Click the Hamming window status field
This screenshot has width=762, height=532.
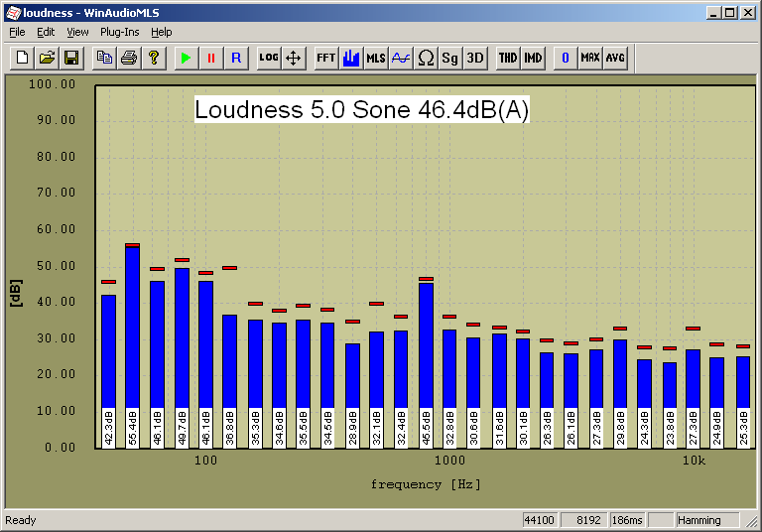click(706, 520)
